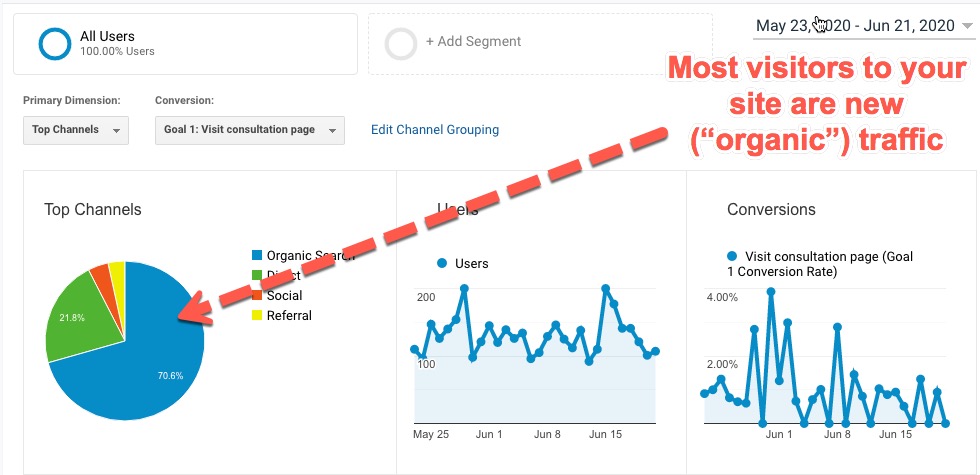The height and width of the screenshot is (475, 980).
Task: Click the empty Add Segment circle icon
Action: (x=401, y=44)
